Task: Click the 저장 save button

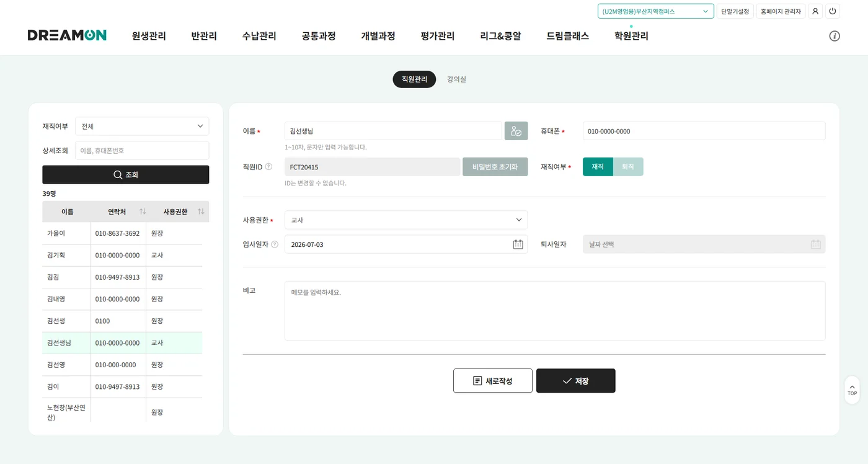Action: pyautogui.click(x=576, y=381)
